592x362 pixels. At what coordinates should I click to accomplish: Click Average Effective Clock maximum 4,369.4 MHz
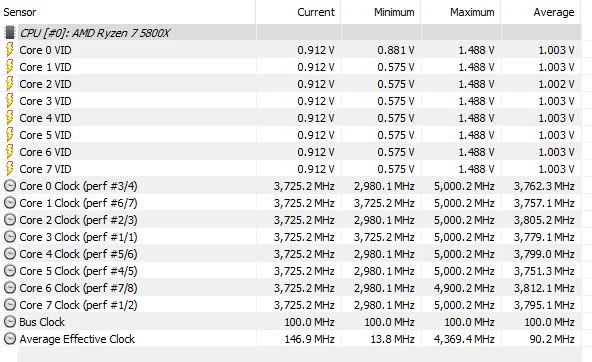tap(464, 339)
